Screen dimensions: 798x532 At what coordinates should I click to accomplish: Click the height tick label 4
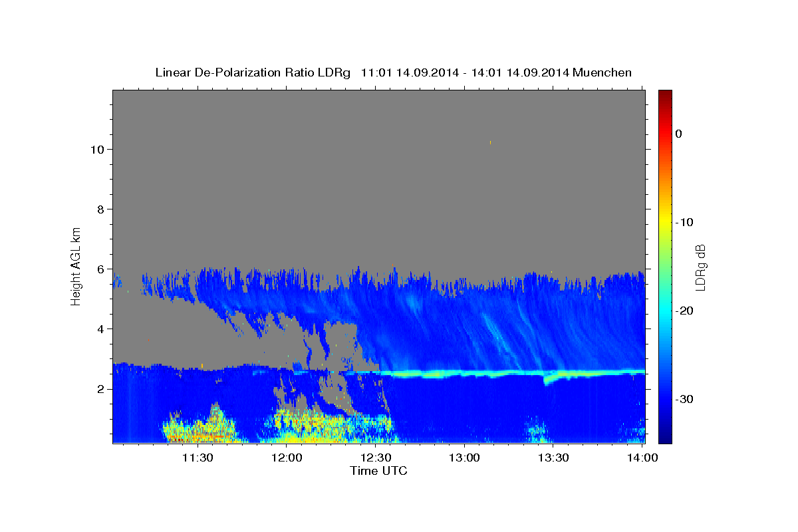[x=100, y=329]
